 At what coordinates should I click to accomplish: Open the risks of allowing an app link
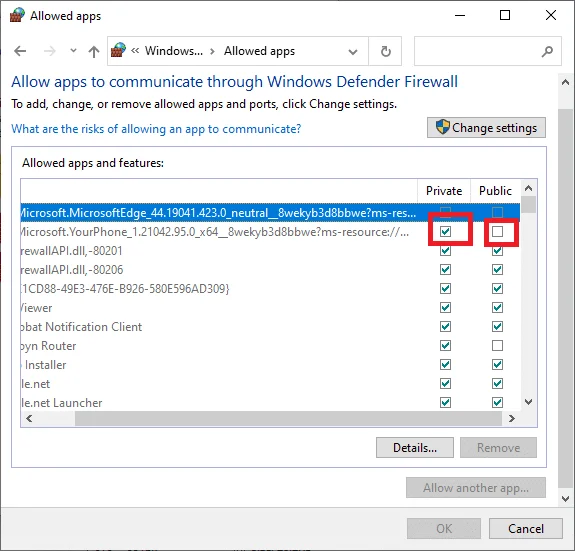click(156, 129)
